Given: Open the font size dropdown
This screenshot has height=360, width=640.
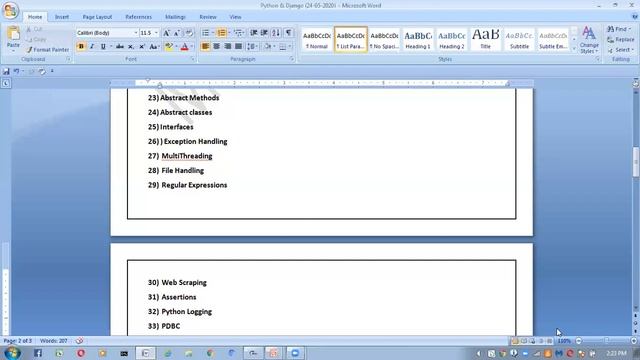Looking at the screenshot, I should tap(156, 33).
